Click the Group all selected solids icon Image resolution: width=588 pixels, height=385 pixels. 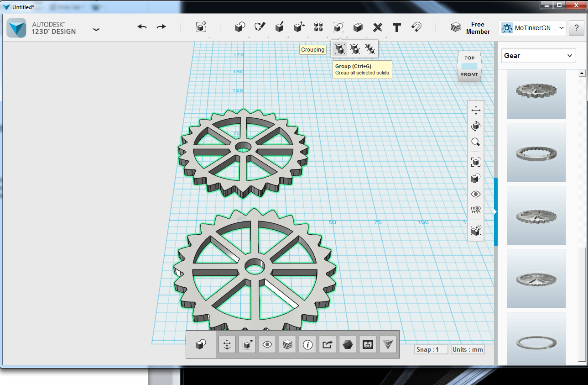[x=339, y=48]
